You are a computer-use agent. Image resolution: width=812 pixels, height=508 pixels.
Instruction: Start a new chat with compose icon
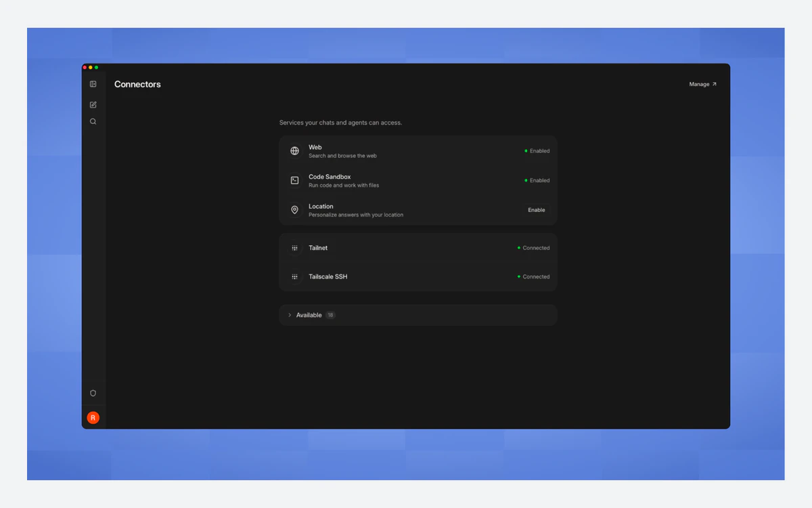[93, 105]
